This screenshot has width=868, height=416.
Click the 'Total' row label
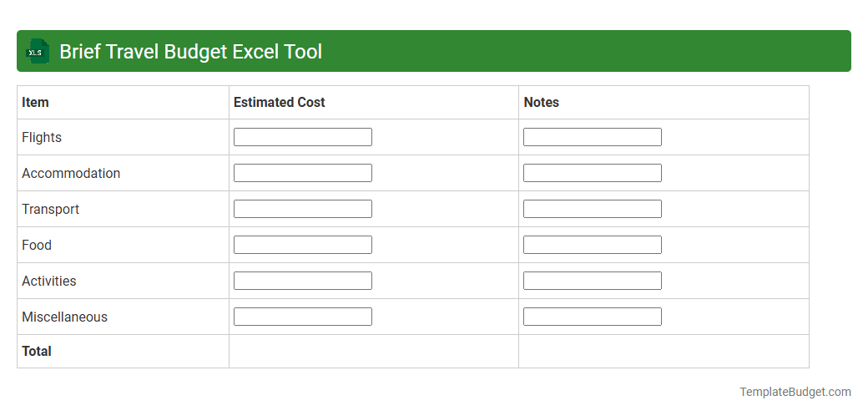(x=37, y=352)
